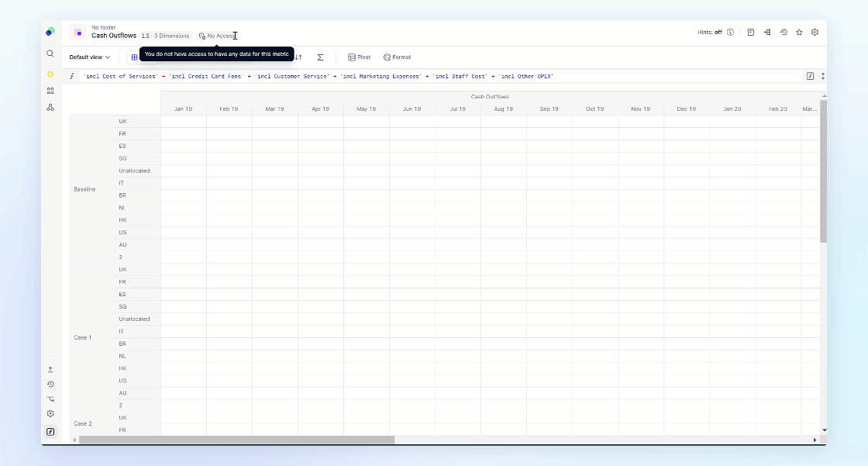The image size is (868, 466).
Task: Click the scroll right arrow at bottom
Action: click(x=815, y=440)
